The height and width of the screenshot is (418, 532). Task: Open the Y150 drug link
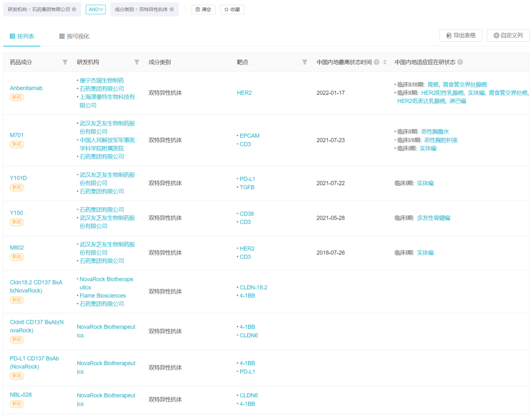click(16, 213)
